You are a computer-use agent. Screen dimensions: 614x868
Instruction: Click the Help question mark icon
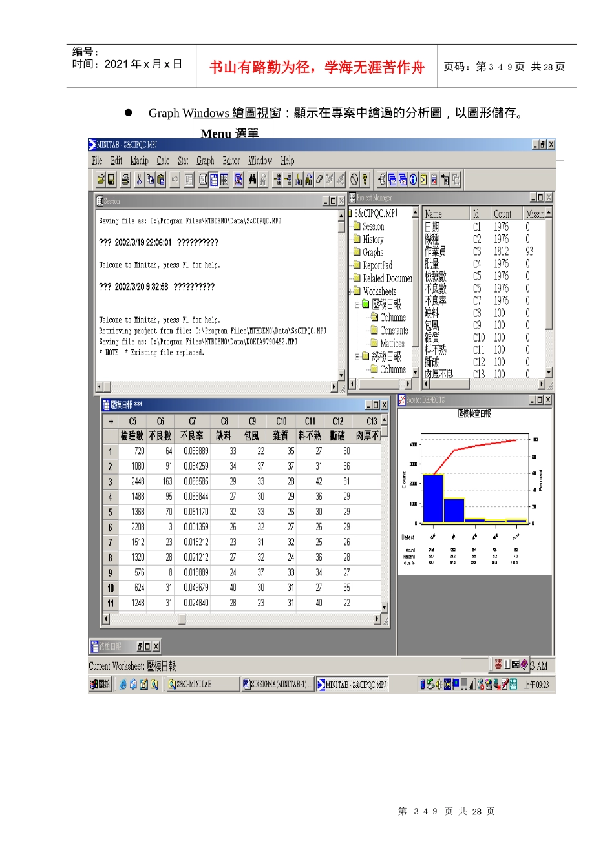tap(365, 180)
